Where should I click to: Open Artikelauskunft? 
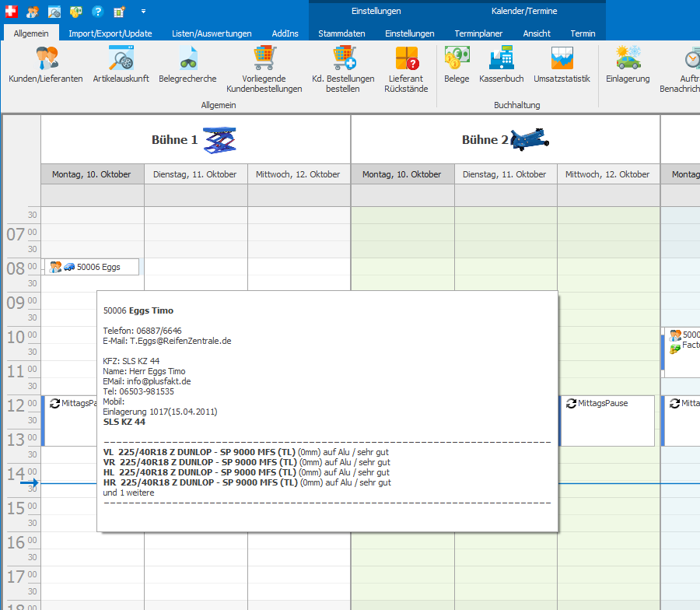[121, 65]
